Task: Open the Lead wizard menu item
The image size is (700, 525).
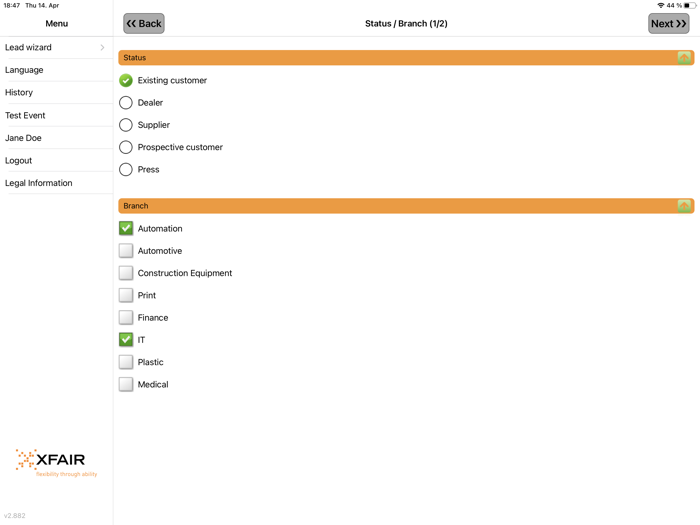Action: 56,47
